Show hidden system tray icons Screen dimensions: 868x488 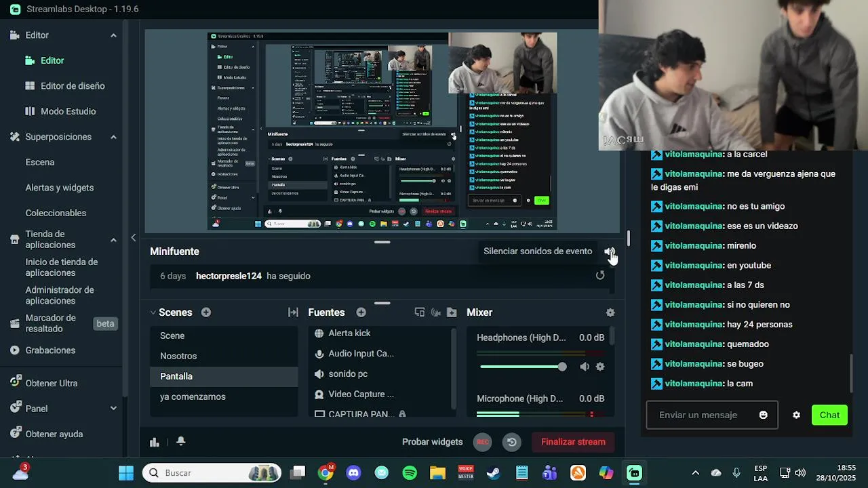pos(695,473)
